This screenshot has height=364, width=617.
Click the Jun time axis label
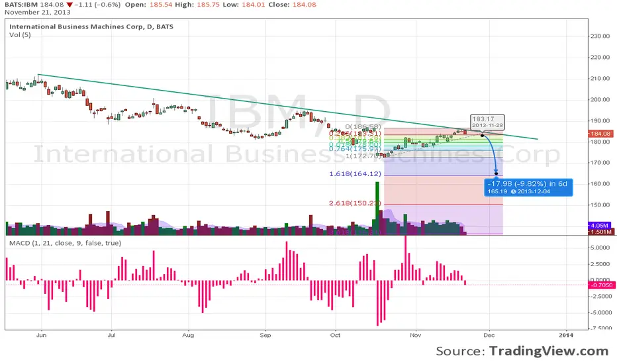point(41,336)
